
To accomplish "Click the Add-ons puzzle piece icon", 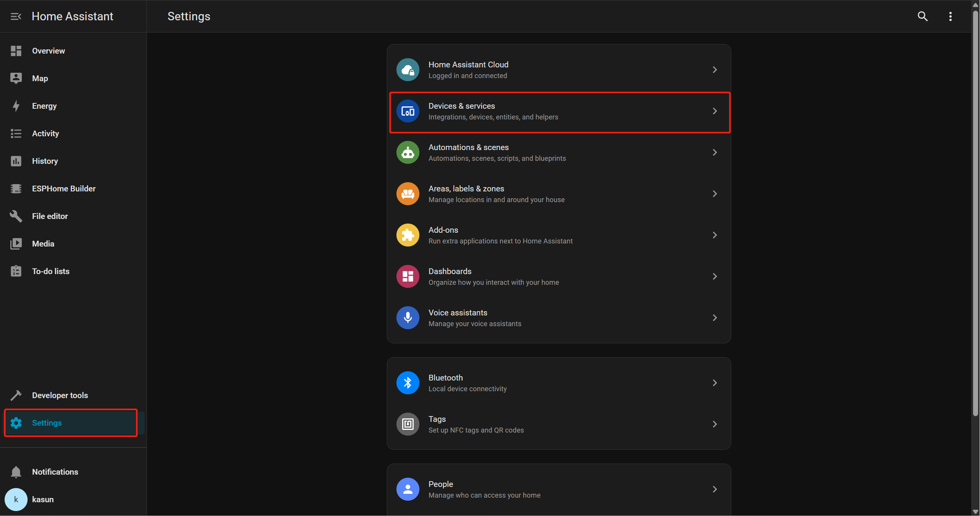I will [x=408, y=235].
